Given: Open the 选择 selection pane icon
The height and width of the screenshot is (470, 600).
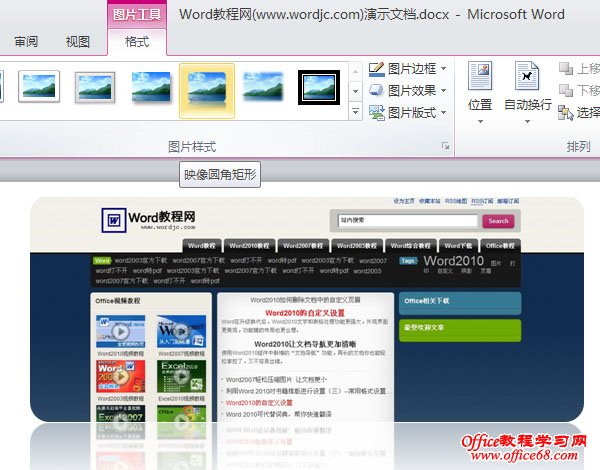Looking at the screenshot, I should tap(566, 113).
